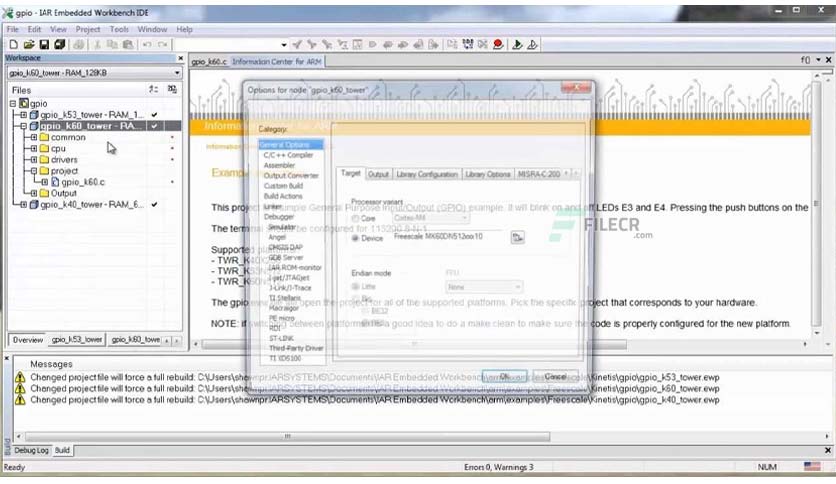
Task: Select the Debug Log tab
Action: point(31,450)
